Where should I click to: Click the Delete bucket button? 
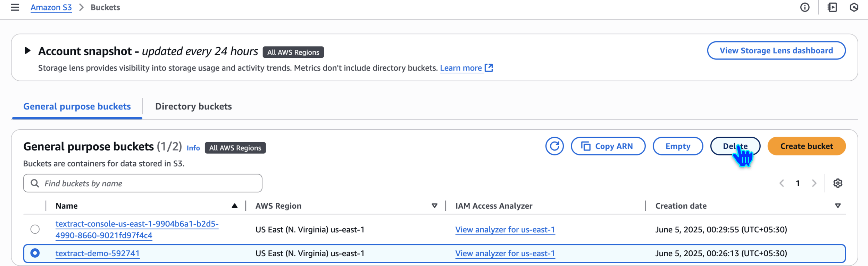pos(735,146)
